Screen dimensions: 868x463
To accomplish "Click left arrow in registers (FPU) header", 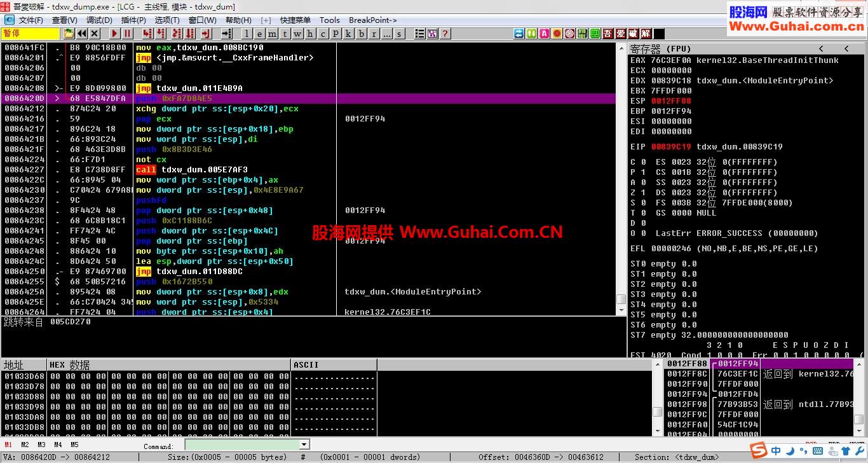I will coord(821,49).
